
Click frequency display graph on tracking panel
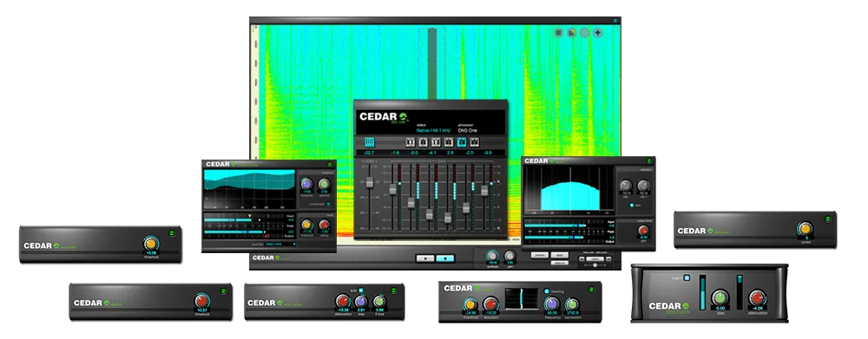point(522,298)
